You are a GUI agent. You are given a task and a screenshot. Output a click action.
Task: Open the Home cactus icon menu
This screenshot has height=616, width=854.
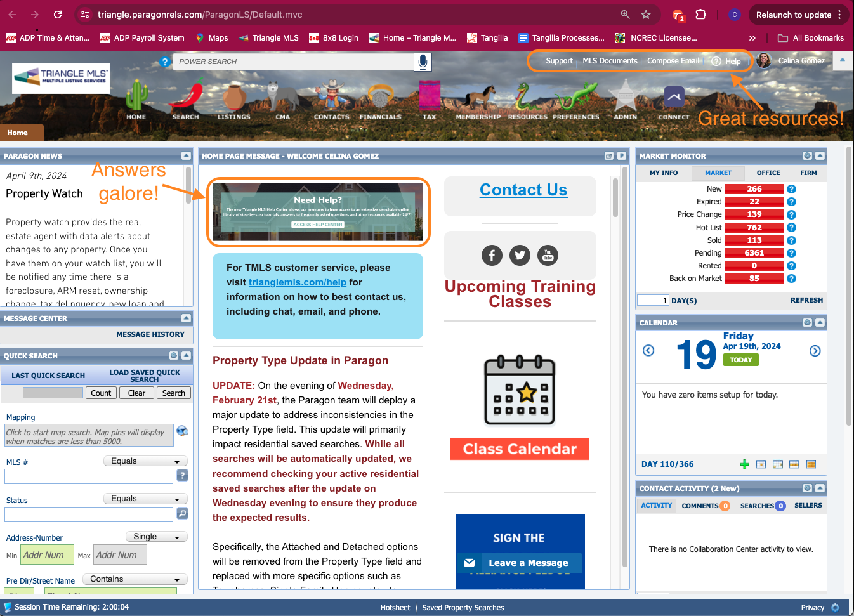[136, 96]
